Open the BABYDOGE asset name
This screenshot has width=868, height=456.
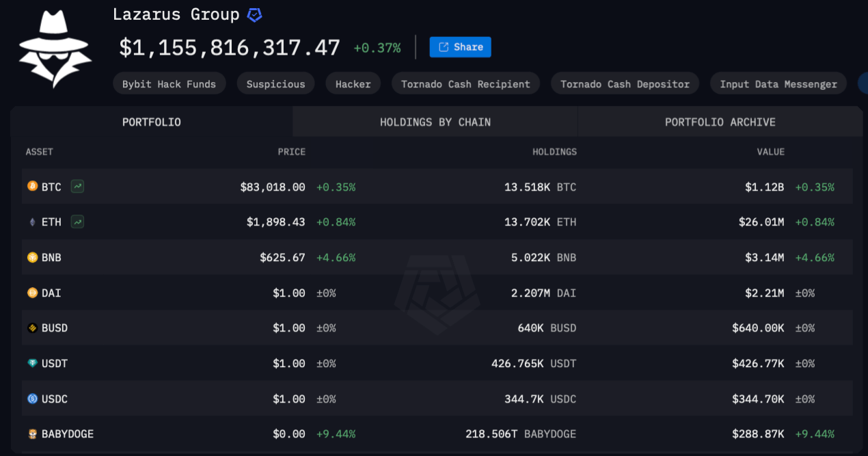[x=68, y=434]
